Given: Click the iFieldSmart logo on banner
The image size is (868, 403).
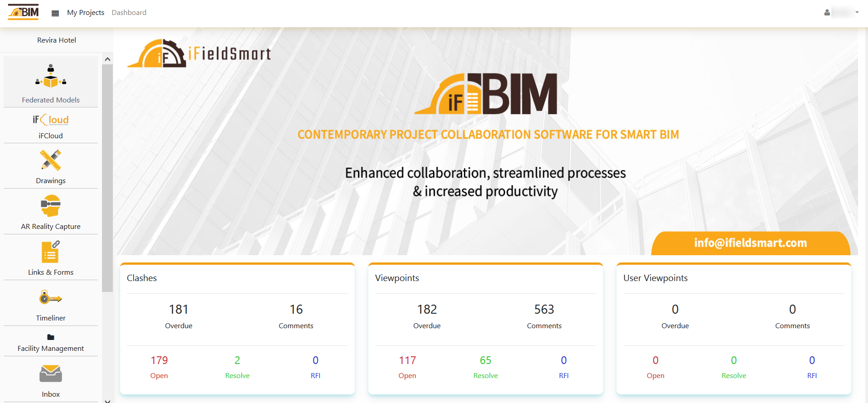Looking at the screenshot, I should [x=199, y=53].
